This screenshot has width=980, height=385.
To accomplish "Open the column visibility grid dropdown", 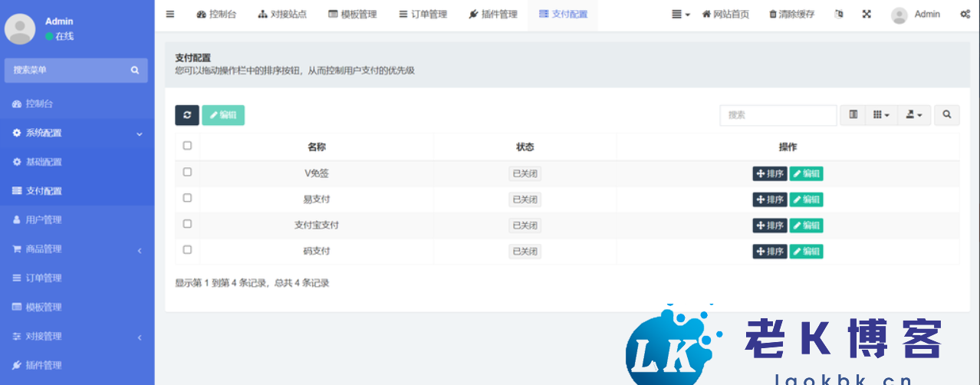I will click(x=881, y=115).
